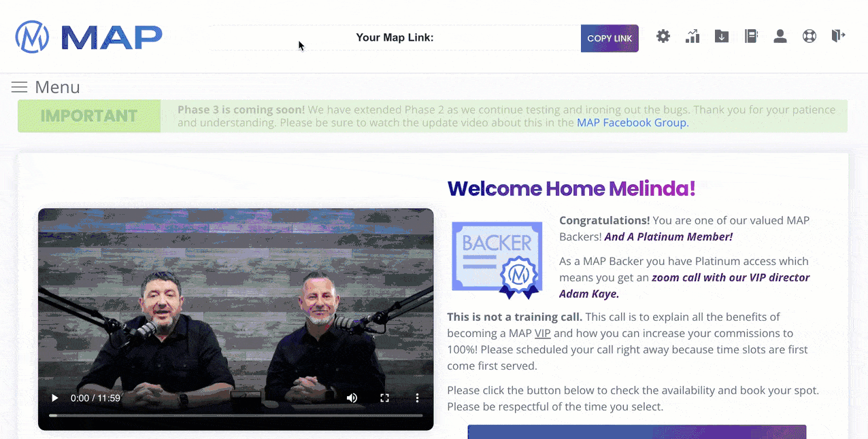868x439 pixels.
Task: Seek on the video progress bar
Action: (235, 415)
